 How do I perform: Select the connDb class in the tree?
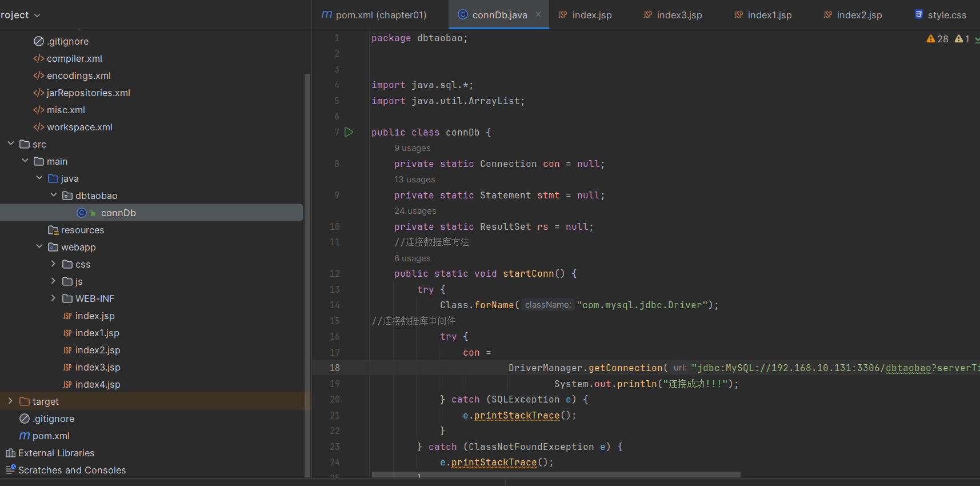coord(118,213)
